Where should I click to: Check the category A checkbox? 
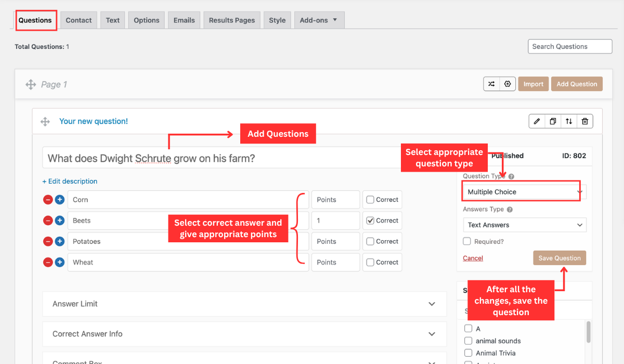(468, 329)
